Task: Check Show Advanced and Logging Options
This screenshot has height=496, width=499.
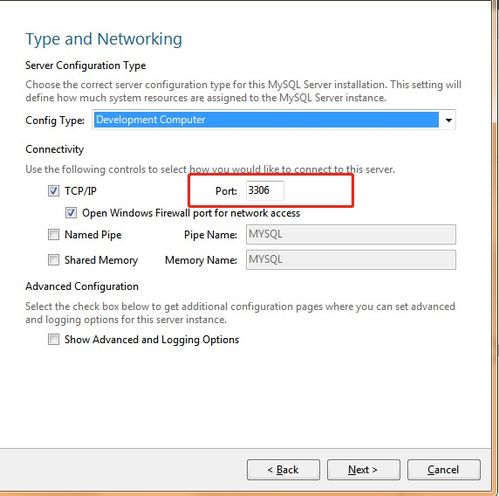Action: (x=53, y=339)
